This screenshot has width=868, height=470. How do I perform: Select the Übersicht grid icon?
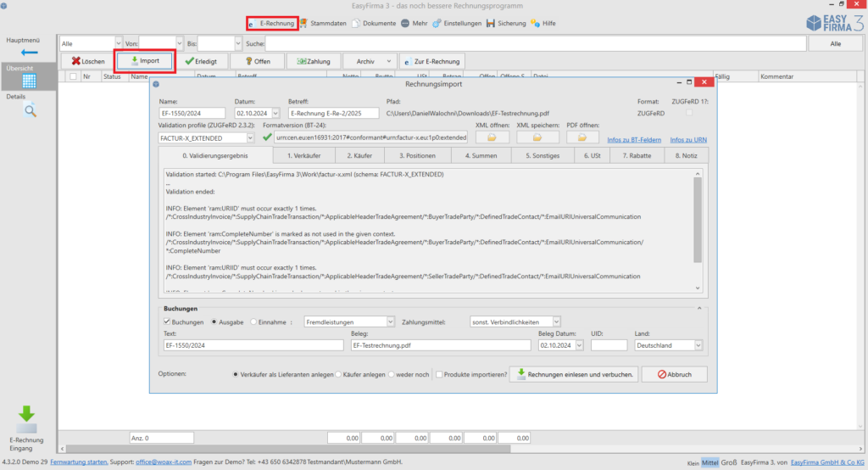tap(30, 81)
